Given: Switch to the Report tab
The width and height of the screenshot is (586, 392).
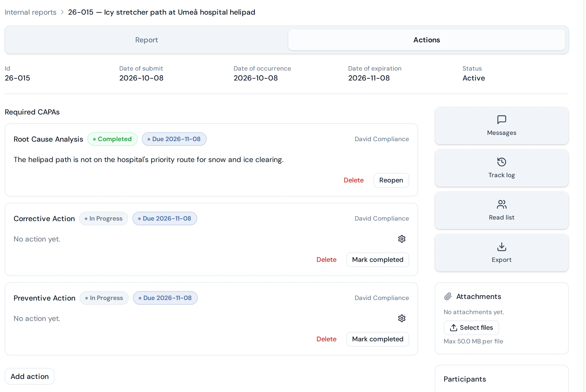Looking at the screenshot, I should pyautogui.click(x=146, y=40).
